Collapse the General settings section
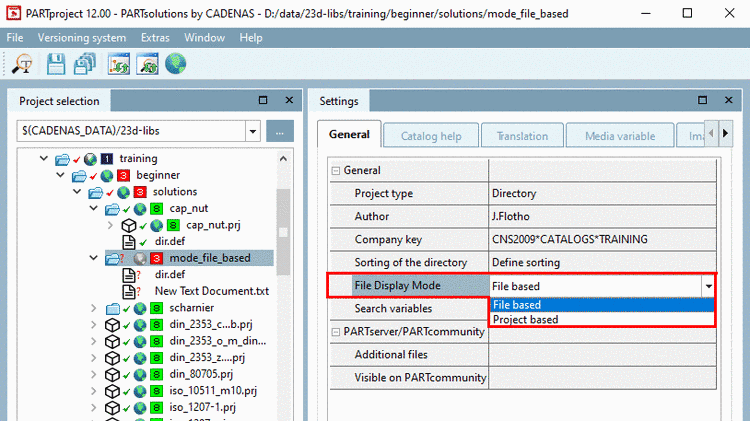 336,170
